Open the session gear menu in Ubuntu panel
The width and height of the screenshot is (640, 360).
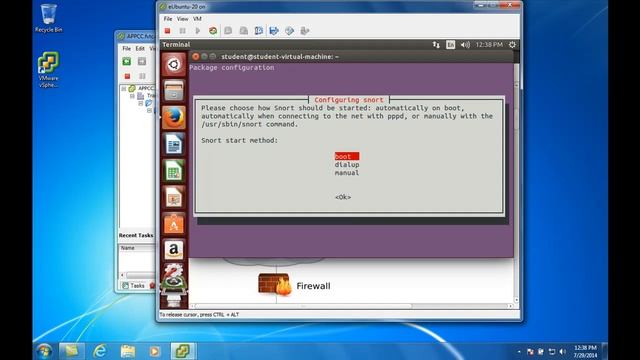512,44
